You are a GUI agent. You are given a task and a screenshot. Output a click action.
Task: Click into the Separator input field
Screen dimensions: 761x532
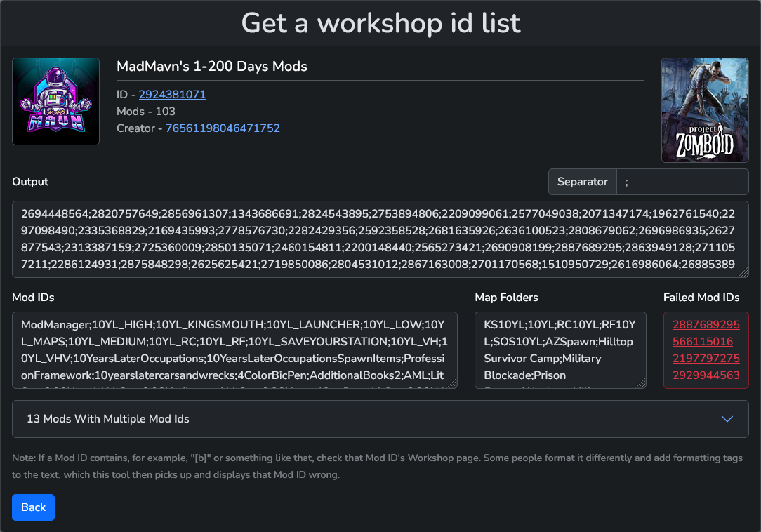682,182
